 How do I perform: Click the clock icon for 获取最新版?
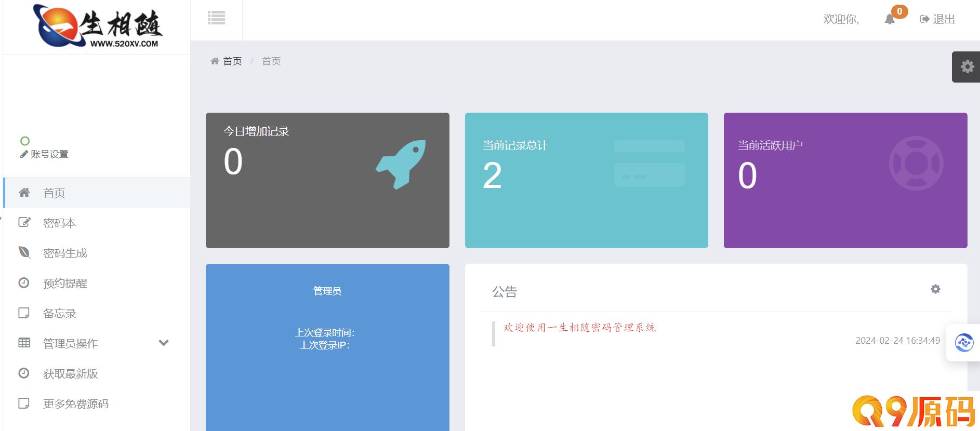click(x=24, y=373)
